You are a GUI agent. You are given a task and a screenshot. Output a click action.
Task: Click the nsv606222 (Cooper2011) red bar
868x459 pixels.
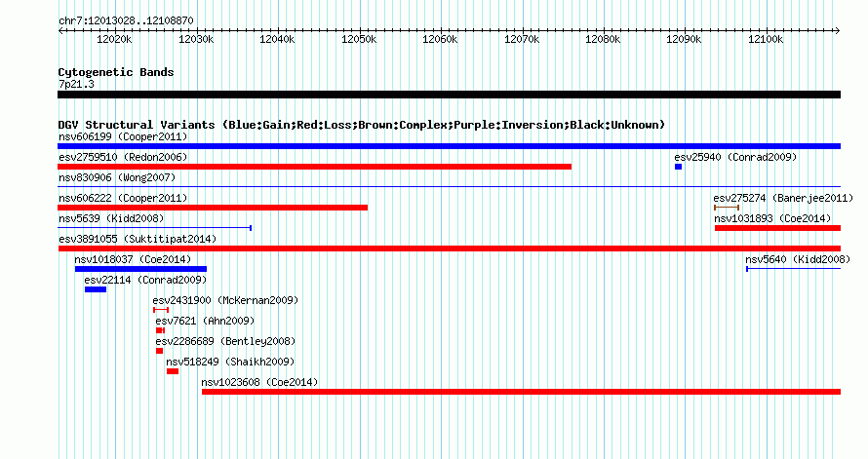(213, 208)
